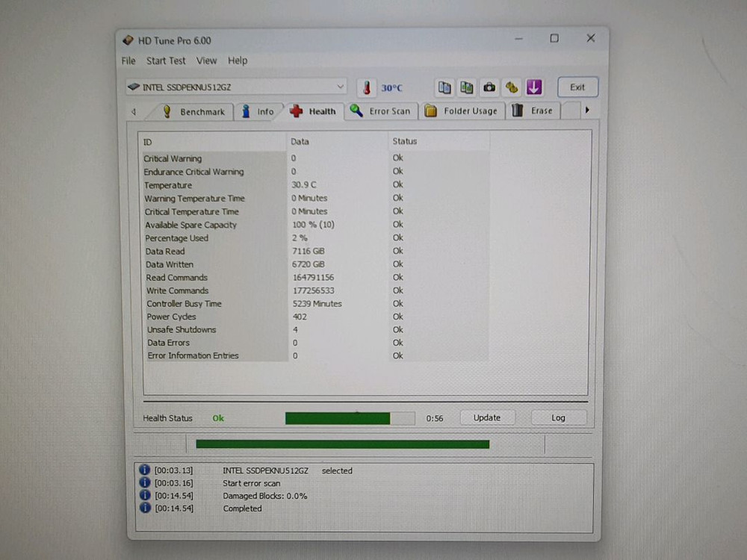Click the purple download arrow icon
The height and width of the screenshot is (560, 747).
534,87
